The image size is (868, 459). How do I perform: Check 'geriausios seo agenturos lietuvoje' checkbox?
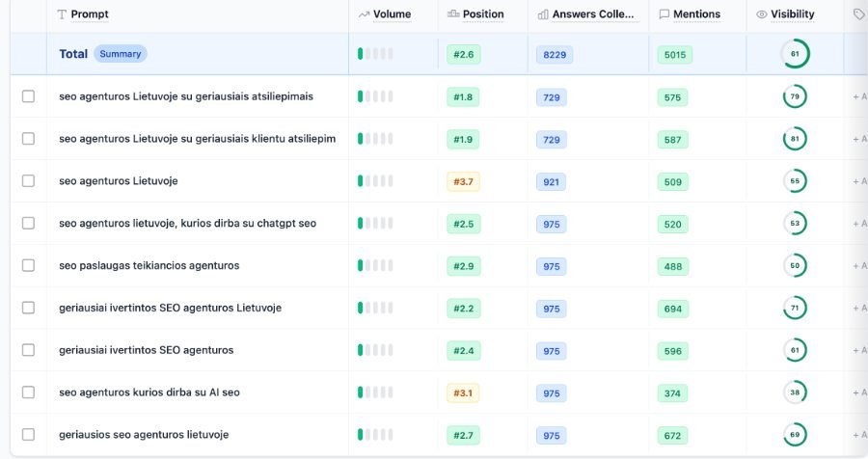28,435
